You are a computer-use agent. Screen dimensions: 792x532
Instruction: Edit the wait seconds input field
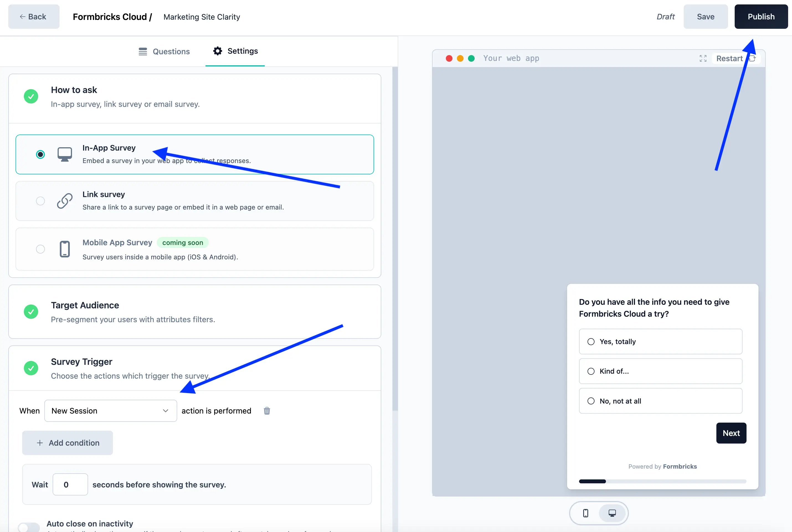[70, 484]
